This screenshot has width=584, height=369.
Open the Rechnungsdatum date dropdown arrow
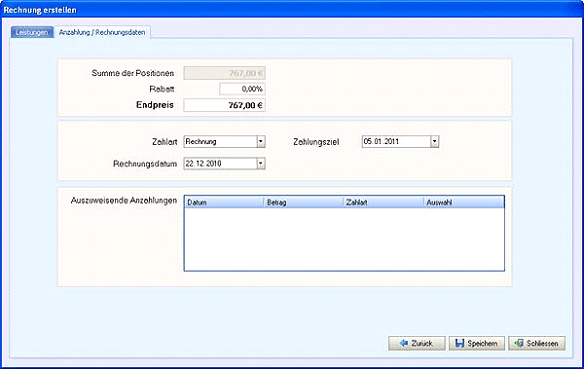click(261, 163)
